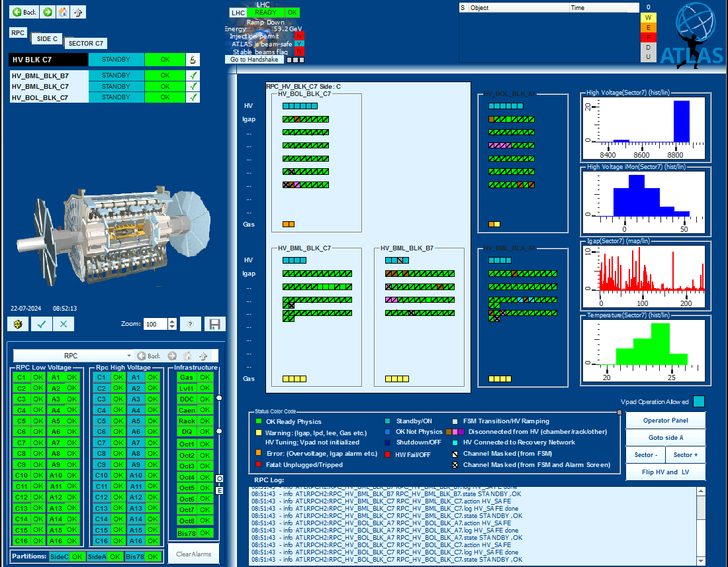Click the U alarm filter

pyautogui.click(x=648, y=57)
